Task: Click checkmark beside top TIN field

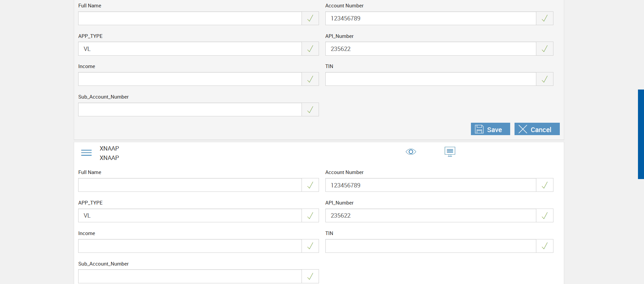Action: 544,79
